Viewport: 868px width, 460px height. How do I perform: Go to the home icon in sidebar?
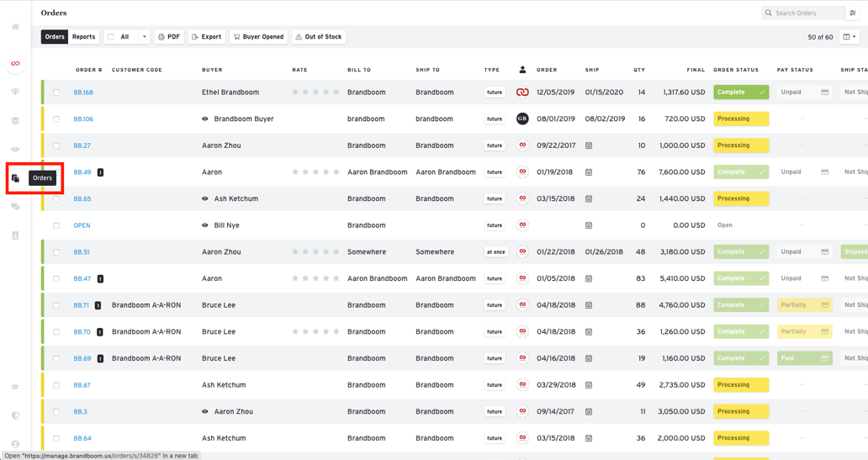(x=15, y=27)
